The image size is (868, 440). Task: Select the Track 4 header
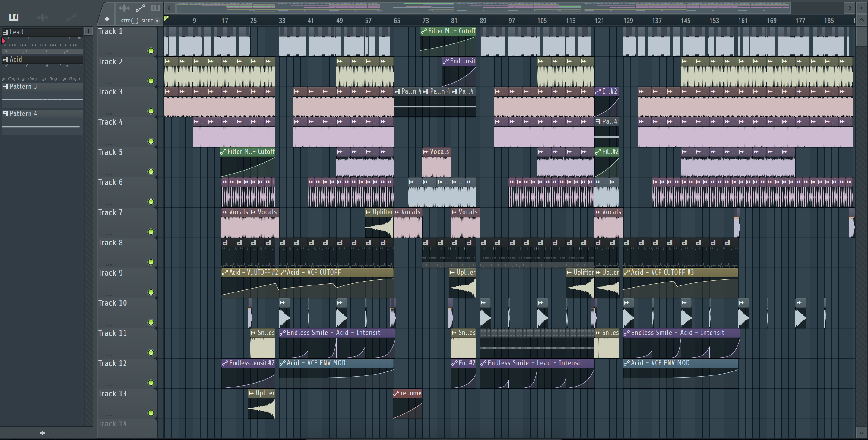127,132
